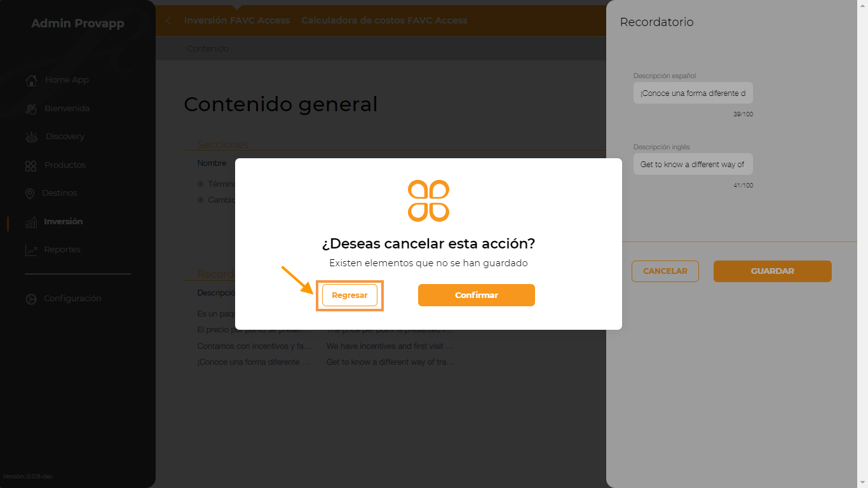Focus the Descripción inglés input field
This screenshot has height=488, width=868.
(693, 164)
